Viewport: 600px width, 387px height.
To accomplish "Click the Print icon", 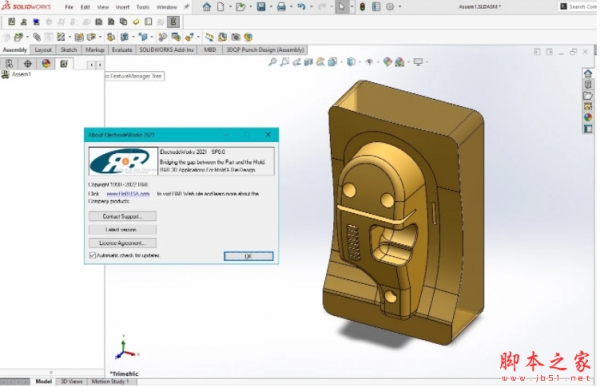I will [x=281, y=7].
